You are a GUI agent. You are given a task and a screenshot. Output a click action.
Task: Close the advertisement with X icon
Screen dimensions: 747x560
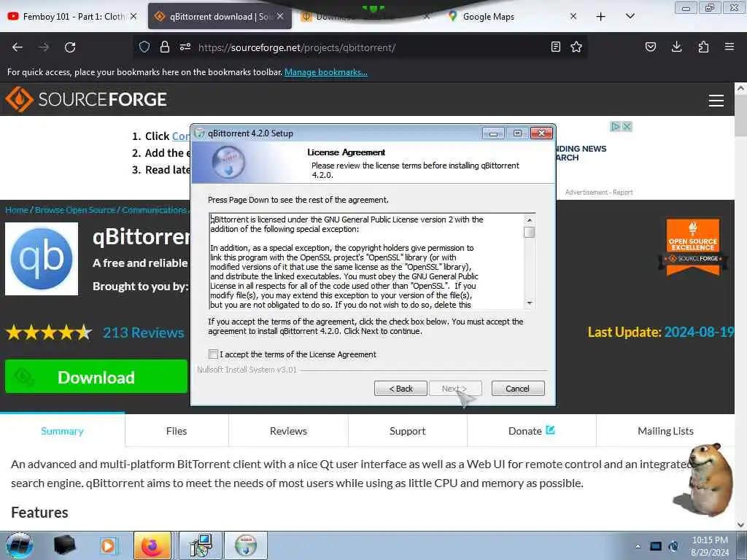pos(627,127)
